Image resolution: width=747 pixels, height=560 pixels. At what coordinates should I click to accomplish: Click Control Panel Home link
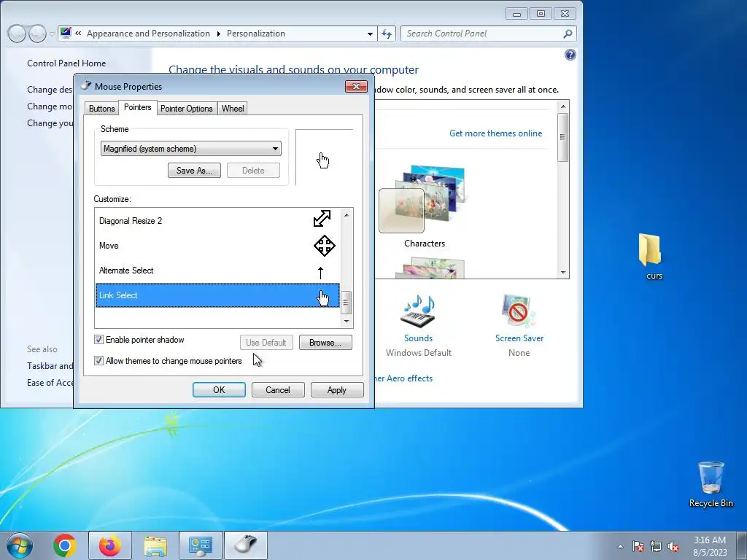[66, 63]
